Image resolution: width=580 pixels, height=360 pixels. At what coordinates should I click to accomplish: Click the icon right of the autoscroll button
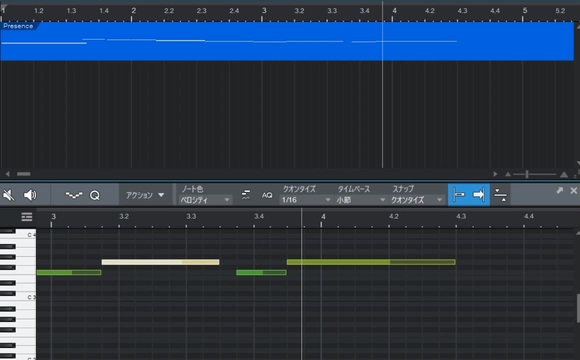point(500,195)
